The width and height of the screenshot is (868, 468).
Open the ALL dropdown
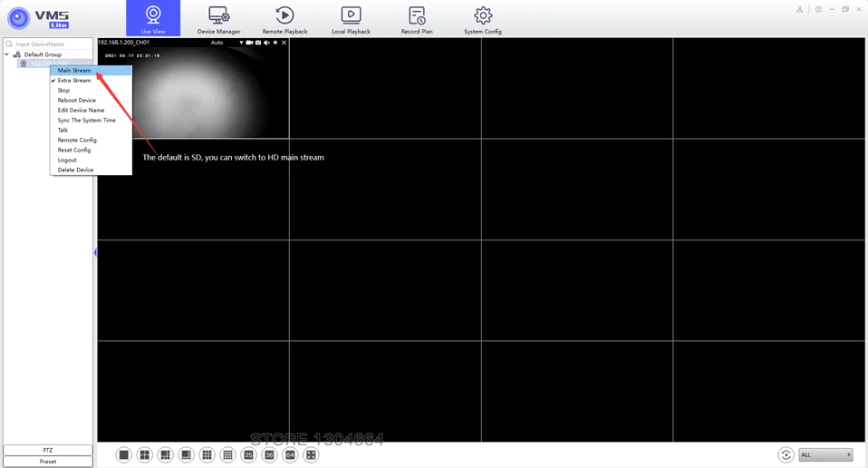tap(825, 454)
